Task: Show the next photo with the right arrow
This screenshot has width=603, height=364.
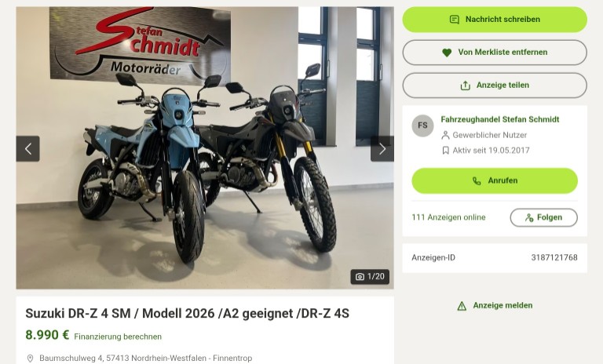Action: [382, 149]
